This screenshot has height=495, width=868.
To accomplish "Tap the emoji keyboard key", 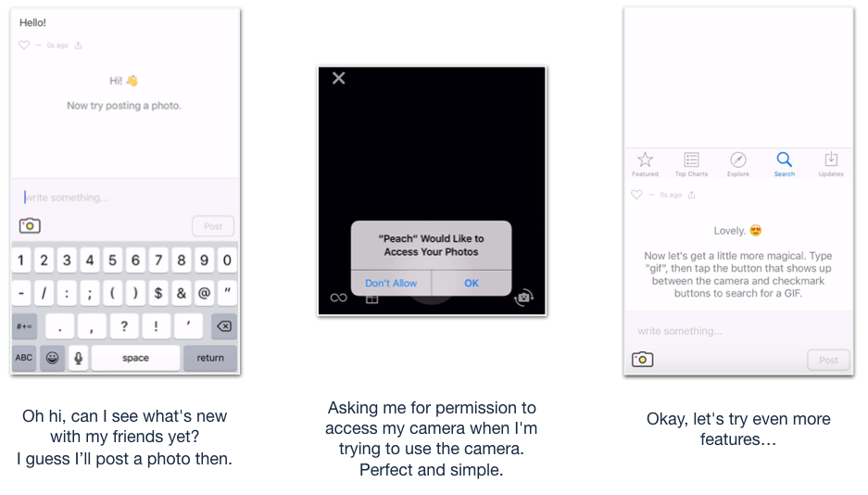I will coord(52,358).
